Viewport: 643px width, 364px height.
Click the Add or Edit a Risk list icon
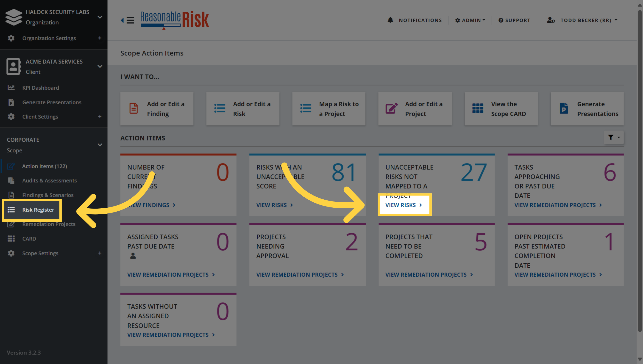(220, 108)
